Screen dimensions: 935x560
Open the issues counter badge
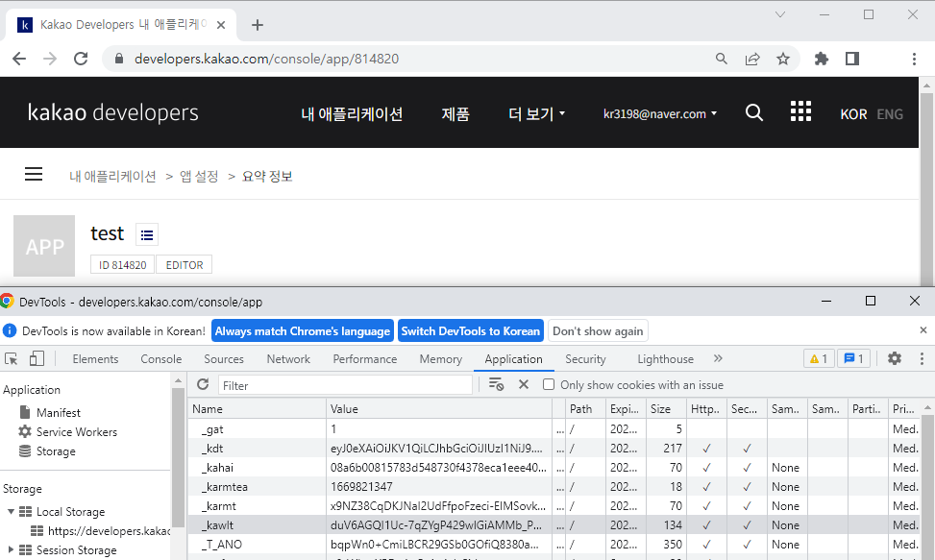click(854, 358)
